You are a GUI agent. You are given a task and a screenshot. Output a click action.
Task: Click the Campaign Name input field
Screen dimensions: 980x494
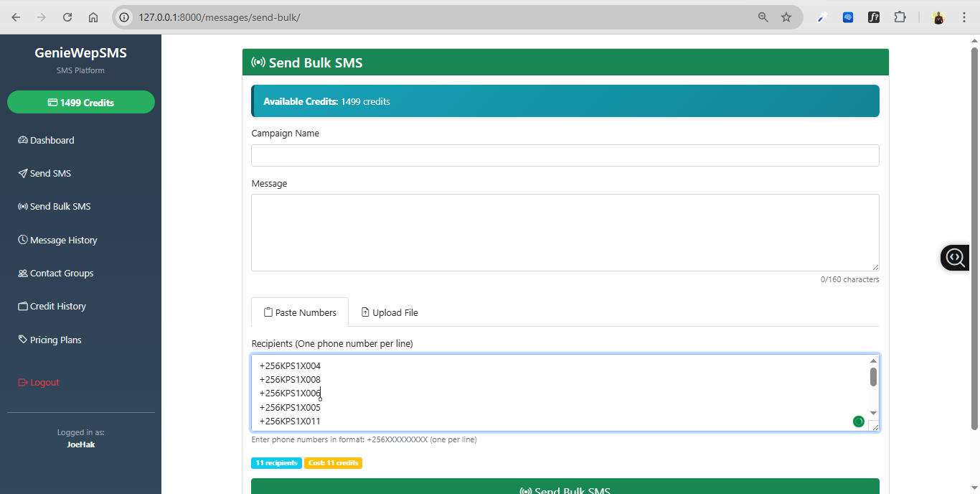[565, 156]
